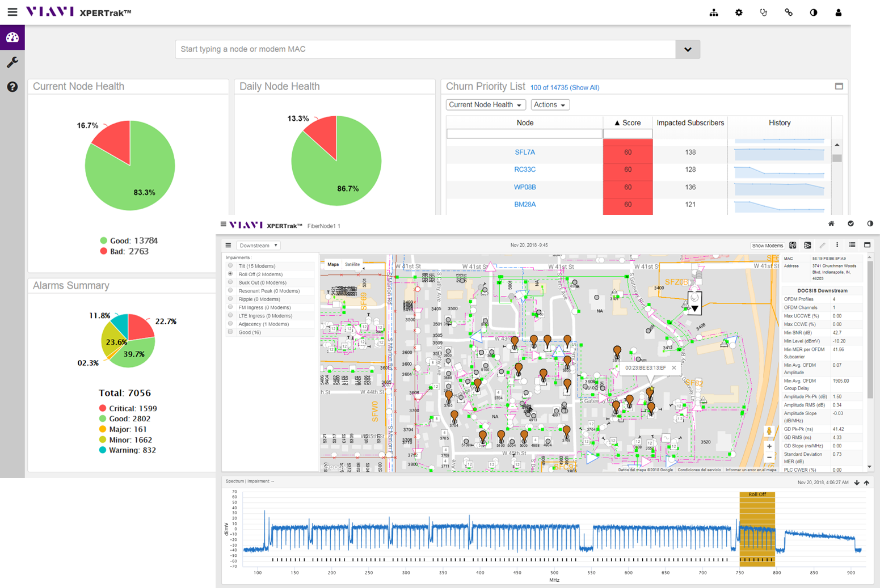Check the Good (16) checkbox
The width and height of the screenshot is (880, 588).
(x=230, y=332)
